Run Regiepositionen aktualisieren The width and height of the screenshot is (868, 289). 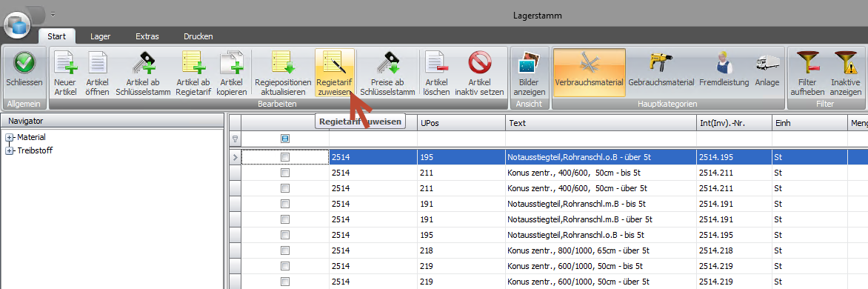tap(283, 73)
